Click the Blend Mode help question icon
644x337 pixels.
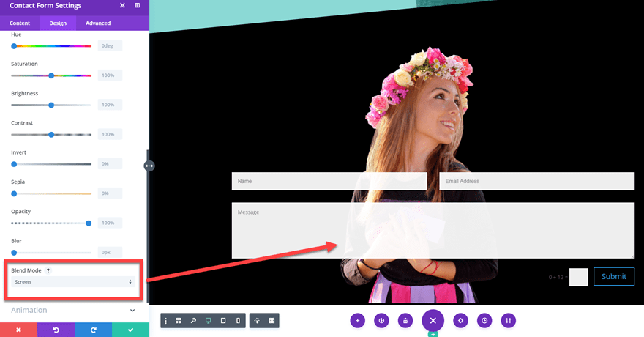click(x=48, y=270)
